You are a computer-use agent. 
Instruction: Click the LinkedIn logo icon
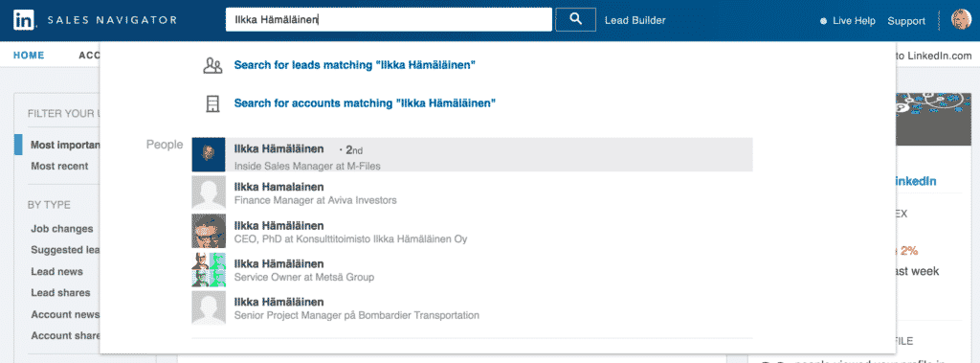24,20
